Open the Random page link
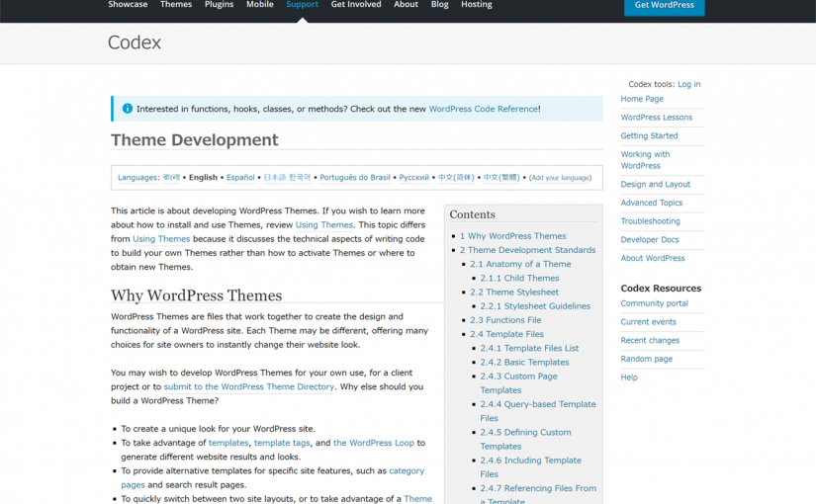The image size is (816, 504). 646,359
